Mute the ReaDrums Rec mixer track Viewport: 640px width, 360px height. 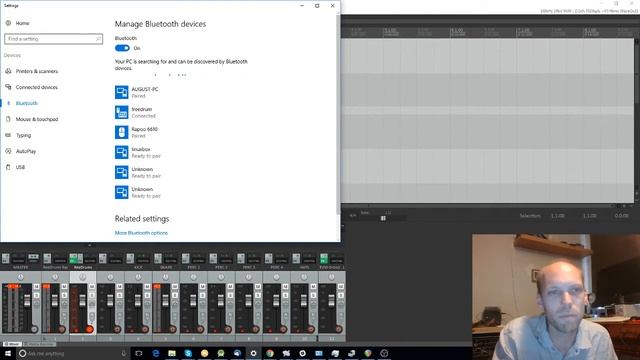tap(64, 287)
